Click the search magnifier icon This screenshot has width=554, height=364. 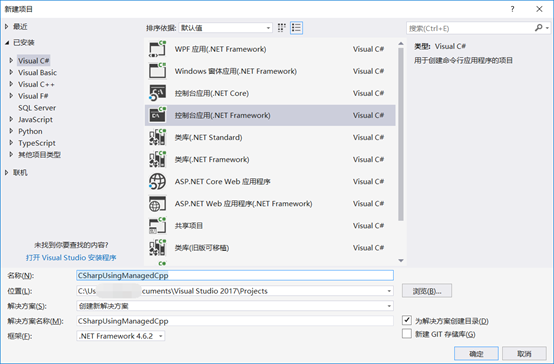[x=538, y=28]
